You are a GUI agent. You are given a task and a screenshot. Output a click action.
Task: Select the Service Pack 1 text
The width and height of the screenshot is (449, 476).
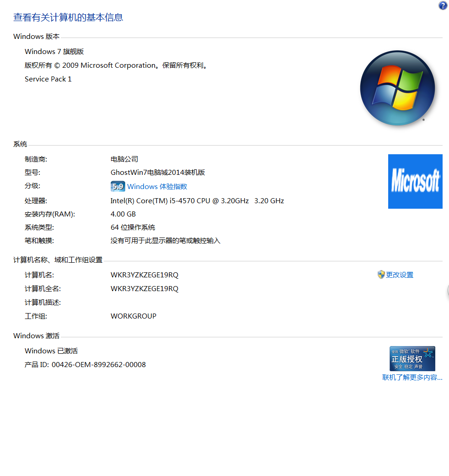(48, 79)
